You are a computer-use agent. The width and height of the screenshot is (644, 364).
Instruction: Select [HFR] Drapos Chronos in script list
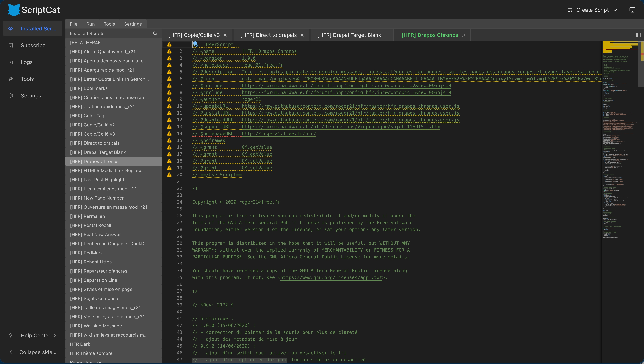tap(114, 161)
